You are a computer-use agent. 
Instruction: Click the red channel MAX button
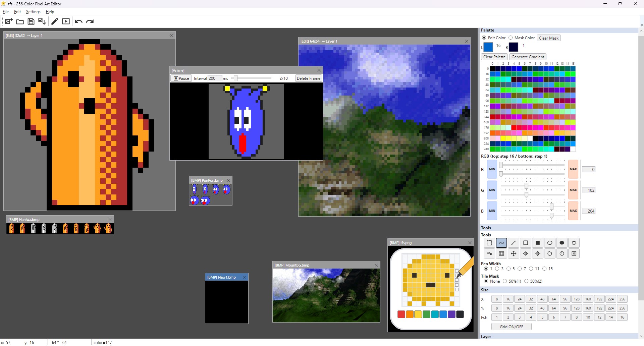pyautogui.click(x=573, y=169)
